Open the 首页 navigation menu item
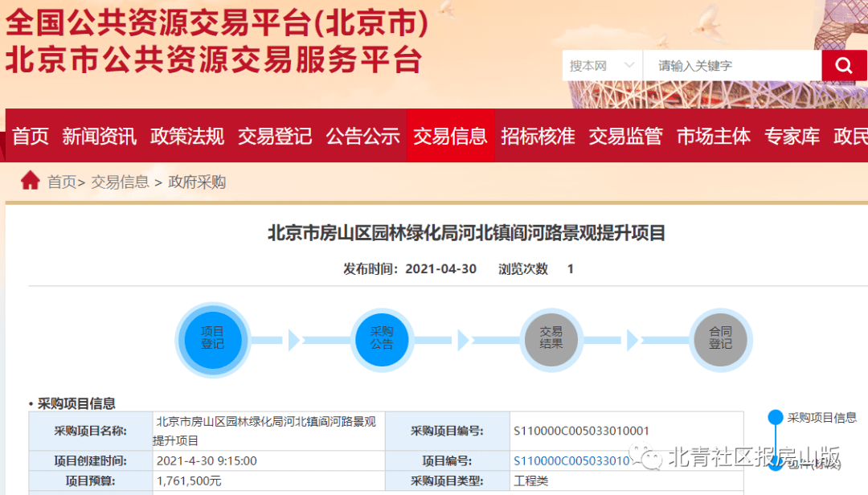 (31, 137)
